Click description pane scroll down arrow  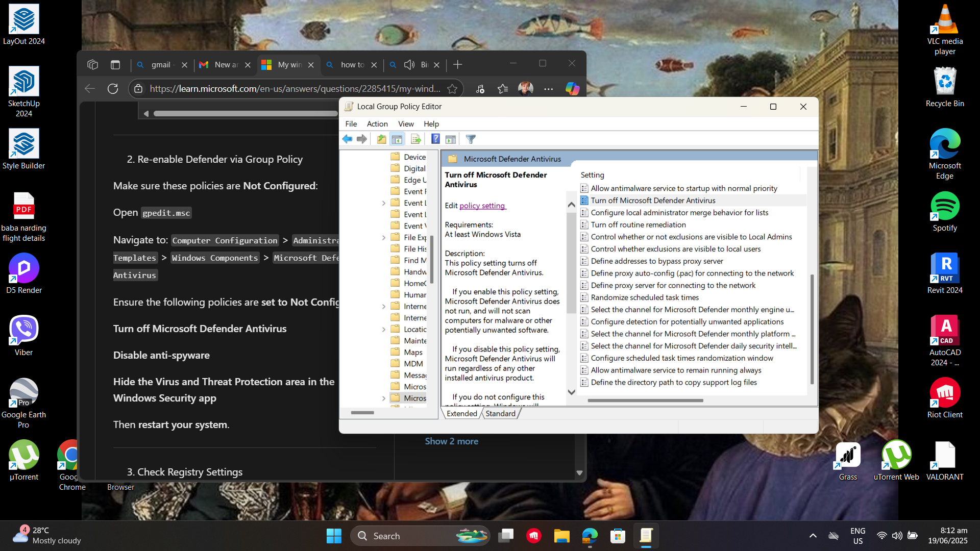(x=572, y=392)
